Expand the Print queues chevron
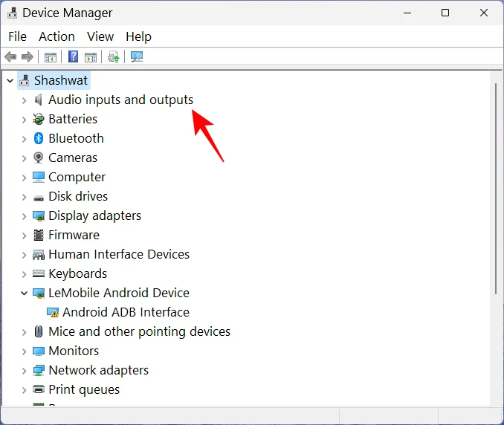The width and height of the screenshot is (504, 425). 24,390
